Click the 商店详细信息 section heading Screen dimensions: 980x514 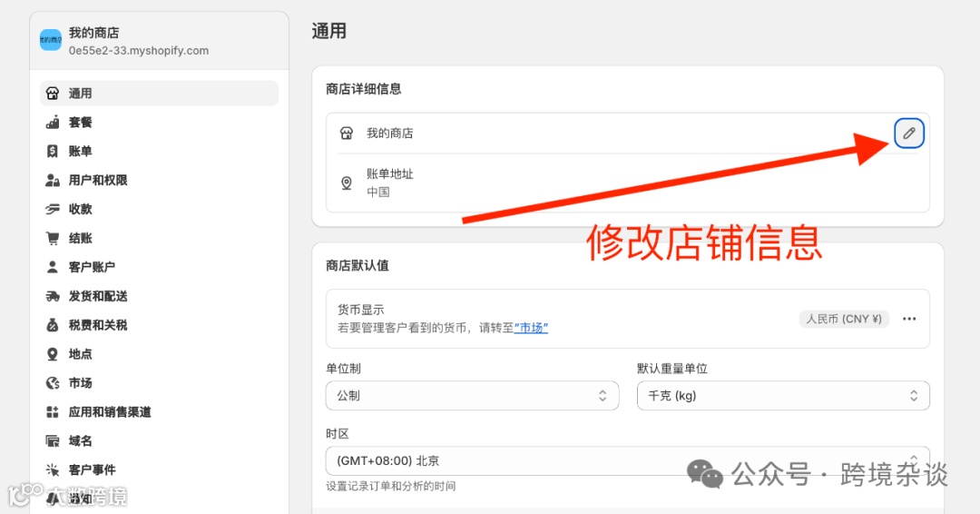tap(363, 89)
